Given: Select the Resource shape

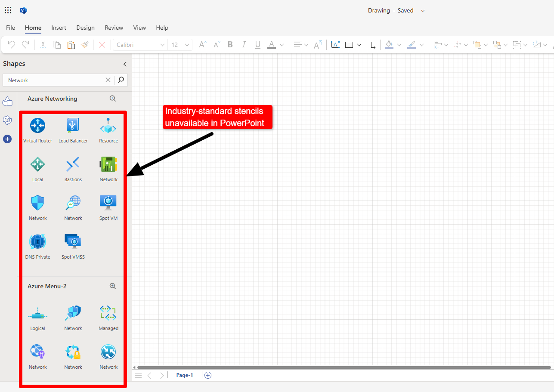Looking at the screenshot, I should pos(108,131).
